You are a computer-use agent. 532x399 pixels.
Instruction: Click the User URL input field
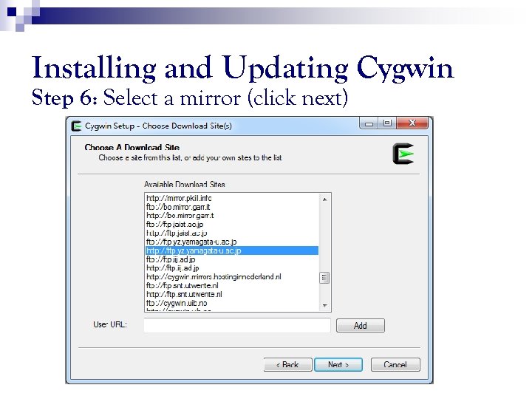tap(237, 325)
